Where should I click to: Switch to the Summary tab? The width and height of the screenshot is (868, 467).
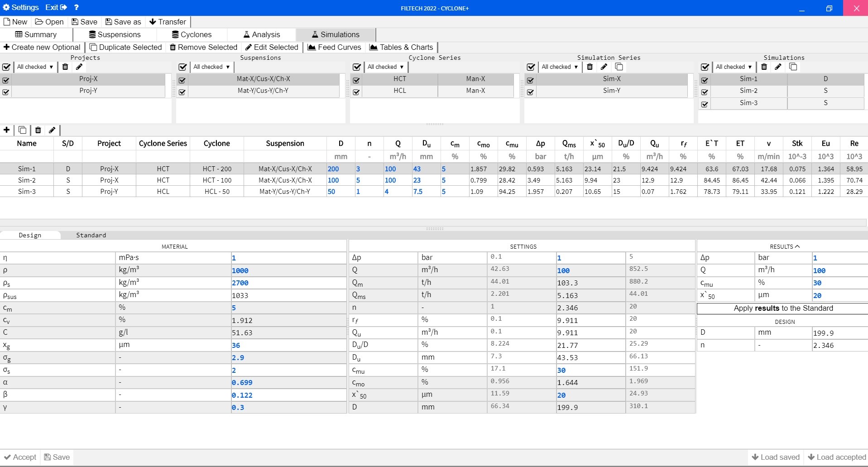(36, 34)
